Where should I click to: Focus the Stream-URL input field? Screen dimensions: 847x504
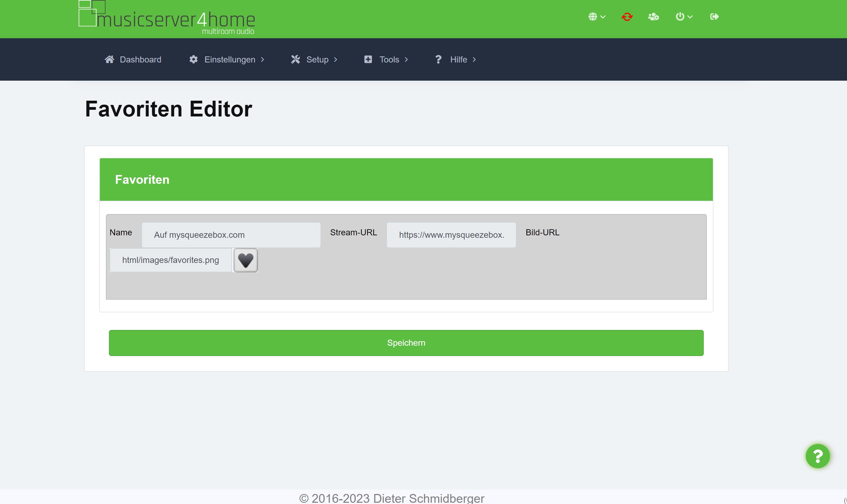451,235
